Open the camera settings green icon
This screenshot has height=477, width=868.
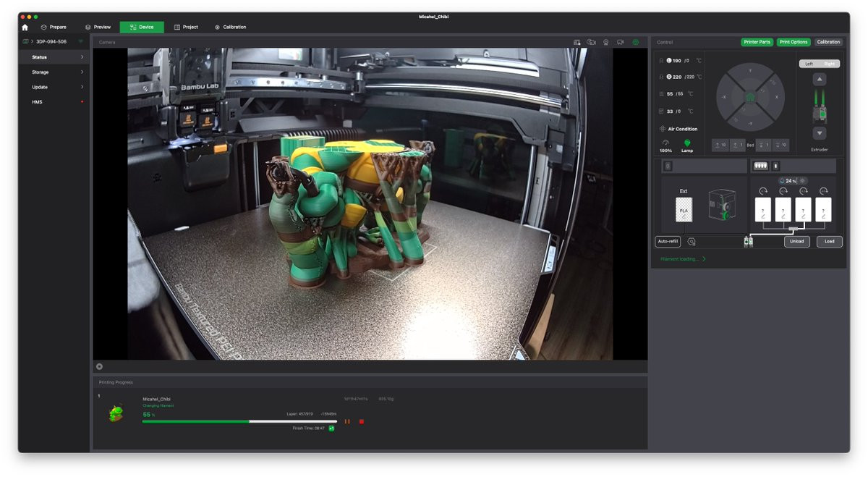click(x=636, y=42)
